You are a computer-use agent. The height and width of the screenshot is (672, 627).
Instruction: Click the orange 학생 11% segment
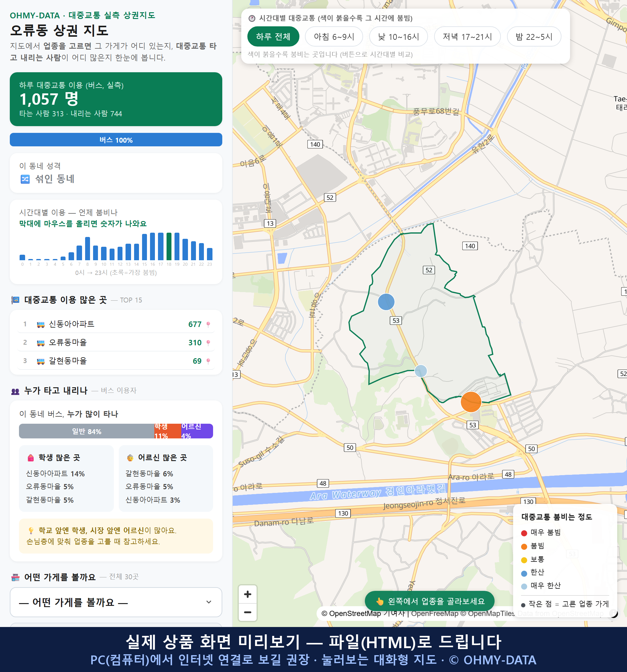pyautogui.click(x=168, y=431)
